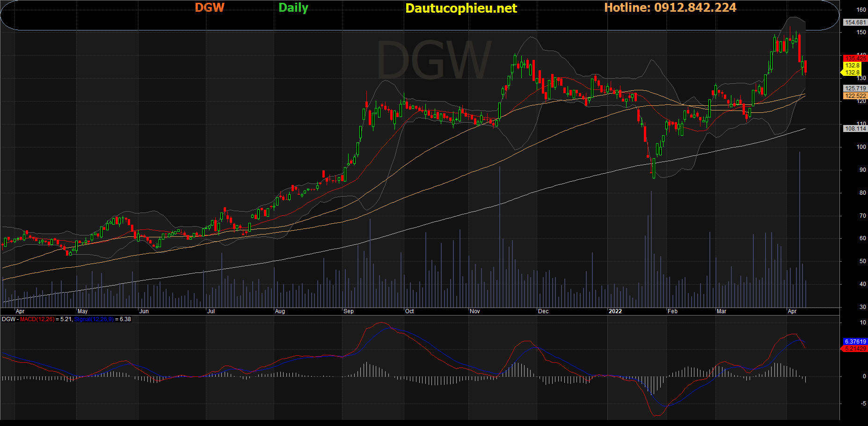Click the orange 122.522 price tag
Image resolution: width=868 pixels, height=426 pixels.
[855, 96]
